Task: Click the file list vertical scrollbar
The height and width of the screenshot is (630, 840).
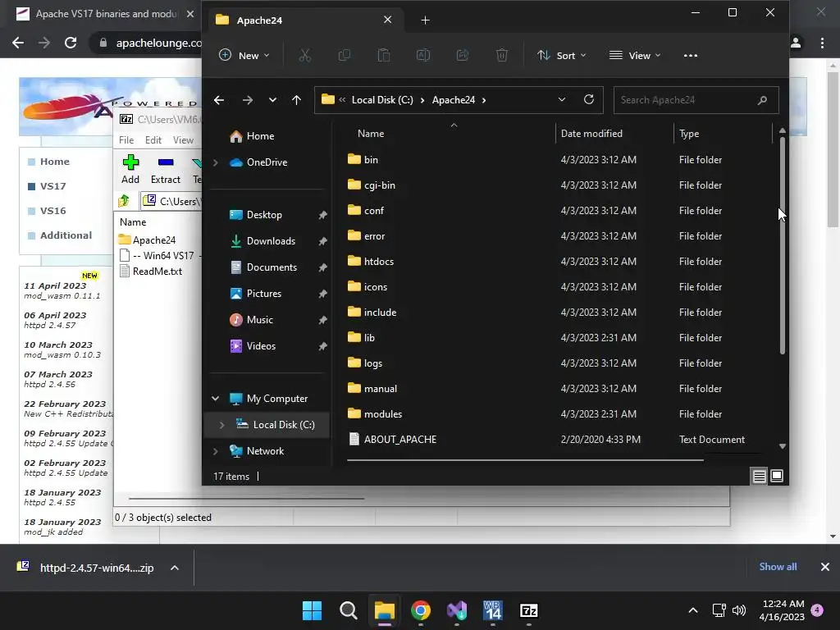Action: (x=782, y=244)
